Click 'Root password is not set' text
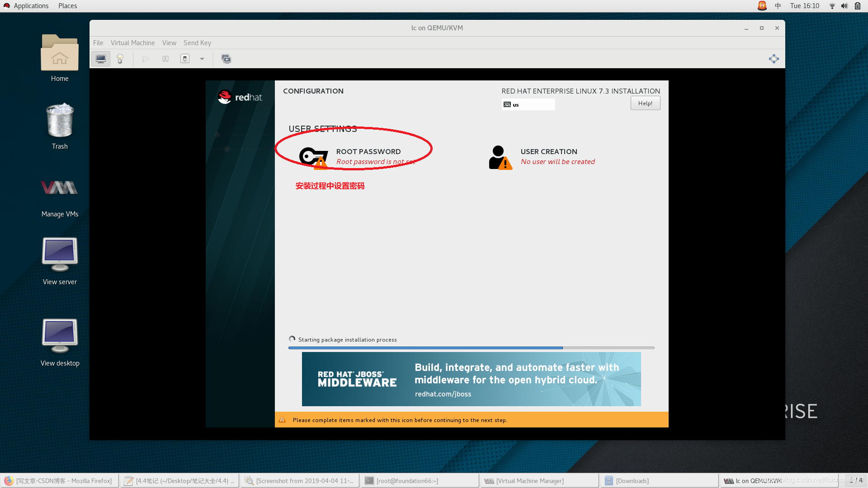 click(376, 162)
